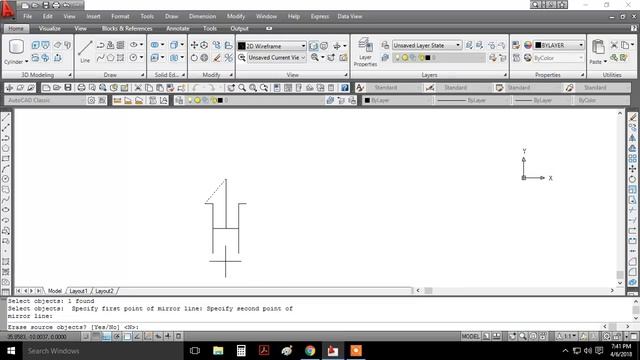Open the Modify menu
640x360 pixels.
[x=236, y=16]
